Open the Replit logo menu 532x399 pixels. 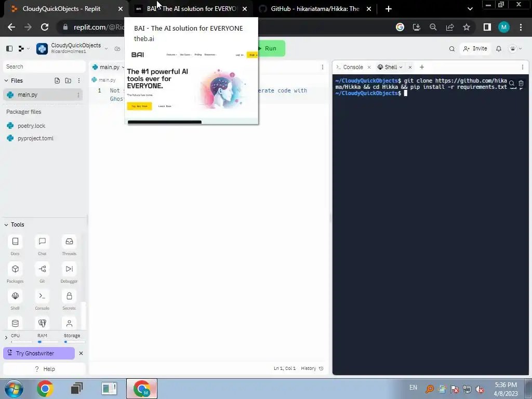(x=23, y=48)
